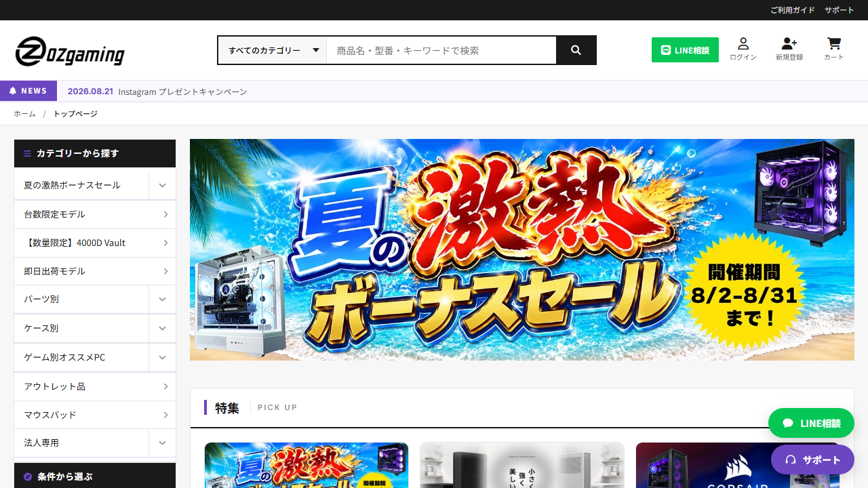Click the トップページ breadcrumb text

click(x=75, y=113)
